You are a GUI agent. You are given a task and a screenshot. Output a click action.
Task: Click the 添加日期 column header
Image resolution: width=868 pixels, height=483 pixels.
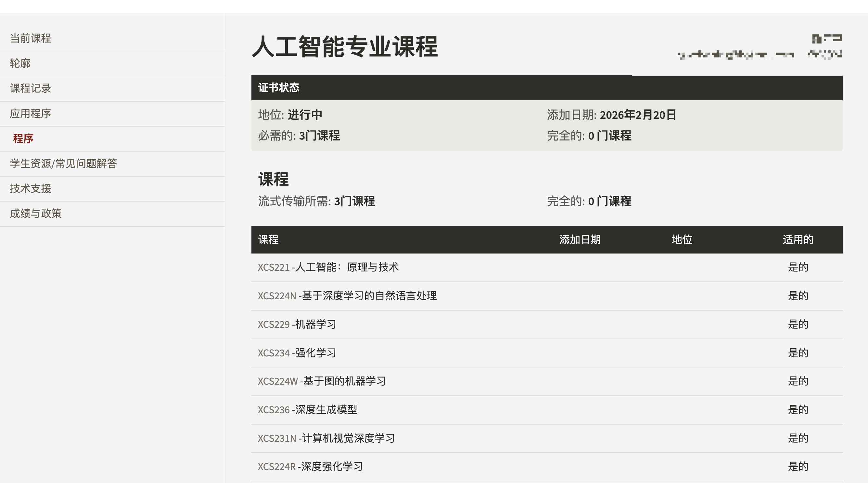[580, 240]
